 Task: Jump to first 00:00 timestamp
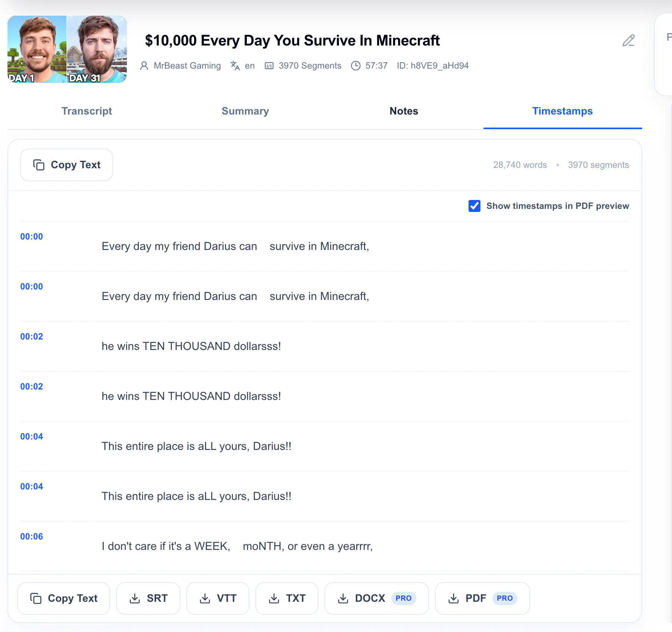point(32,237)
